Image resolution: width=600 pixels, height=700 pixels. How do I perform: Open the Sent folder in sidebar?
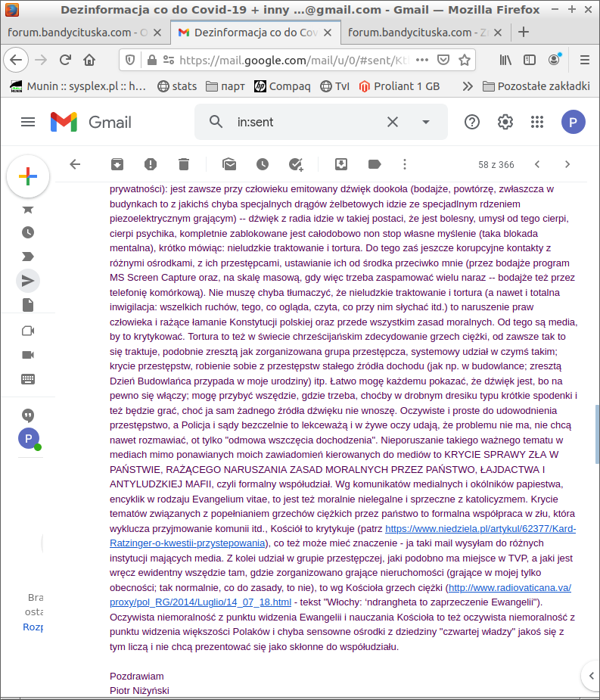28,280
